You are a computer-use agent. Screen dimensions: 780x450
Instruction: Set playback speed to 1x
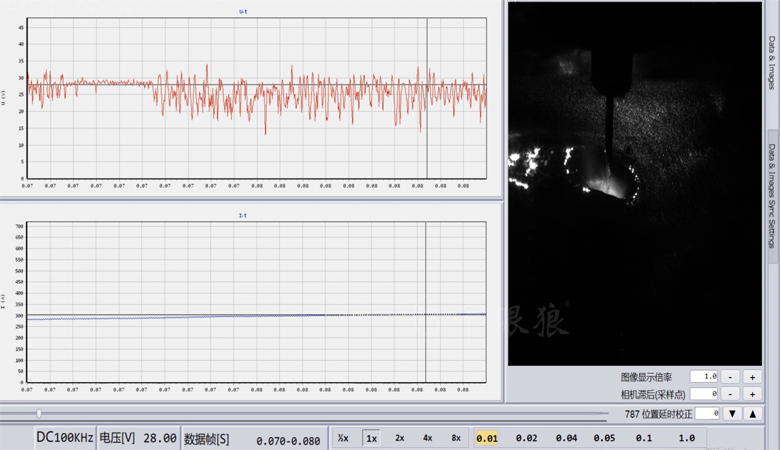[x=371, y=438]
